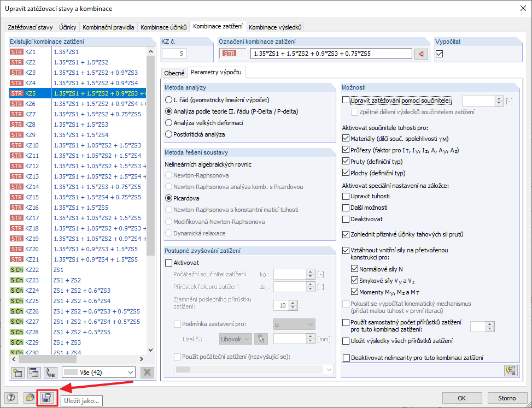Toggle Zohlednit příznivé účinky tahových sil
532x408 pixels.
[346, 234]
